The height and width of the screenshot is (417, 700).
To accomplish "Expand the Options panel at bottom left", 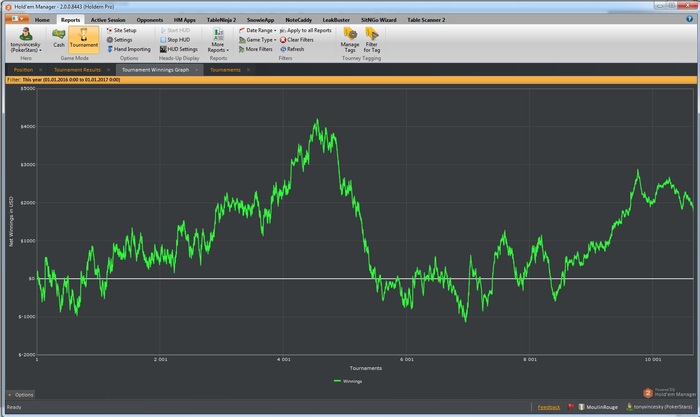I will click(x=22, y=395).
